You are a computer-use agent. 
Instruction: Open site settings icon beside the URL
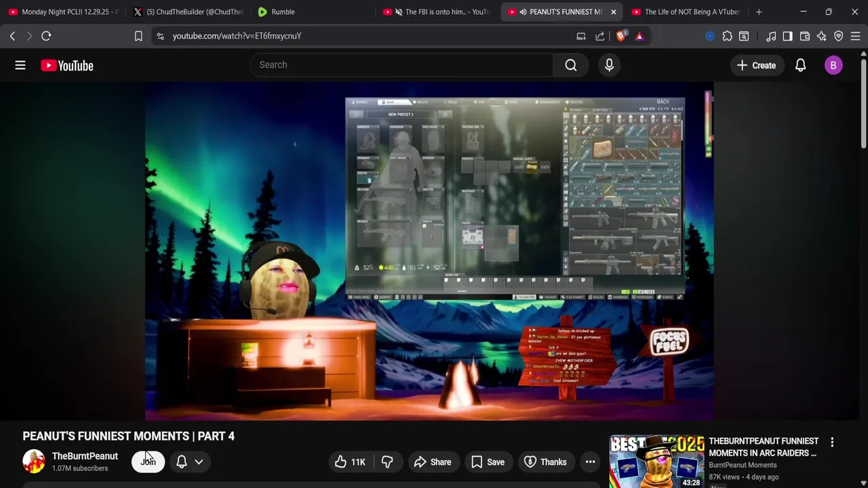coord(160,36)
